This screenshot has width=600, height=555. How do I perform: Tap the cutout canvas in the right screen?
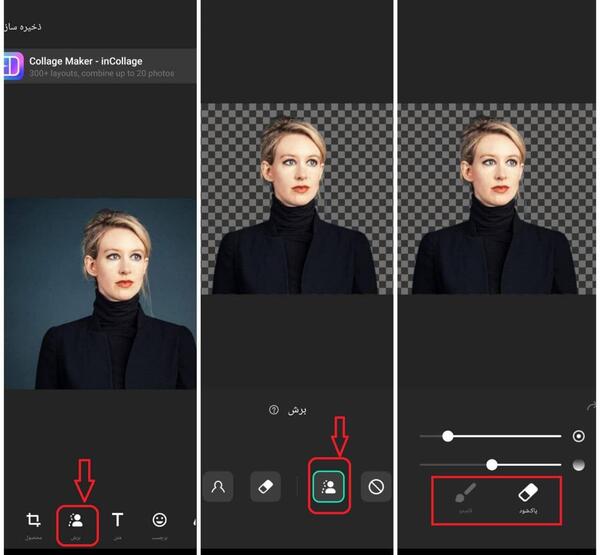497,199
